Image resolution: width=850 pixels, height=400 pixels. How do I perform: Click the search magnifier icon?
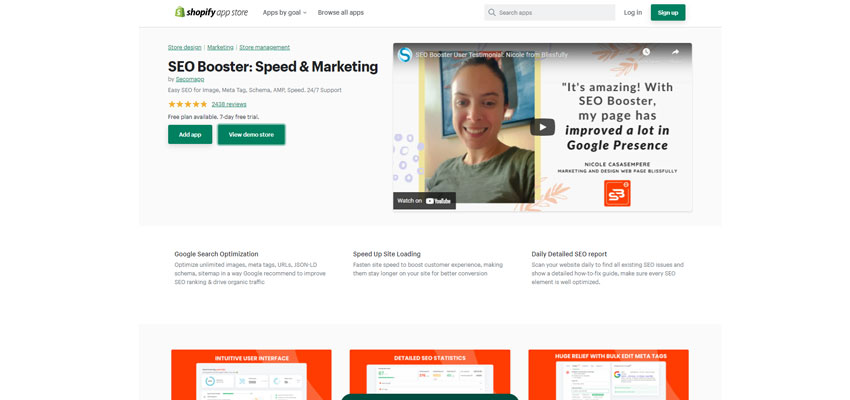(492, 12)
